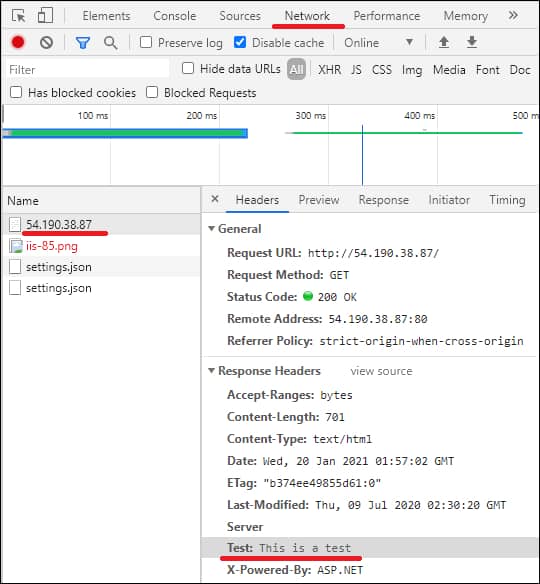
Task: Filter requests by Font
Action: [x=487, y=70]
